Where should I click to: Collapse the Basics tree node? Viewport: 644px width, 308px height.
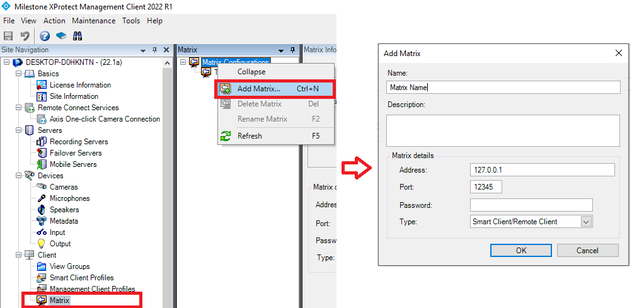point(18,74)
